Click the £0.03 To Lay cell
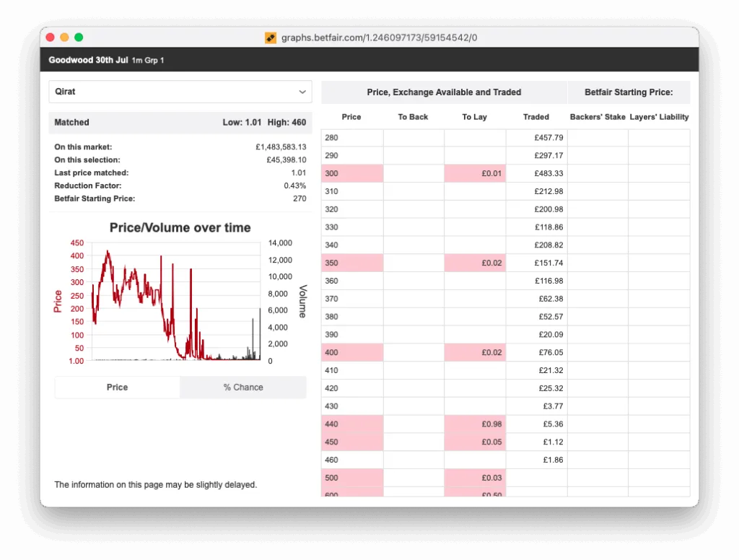739x560 pixels. 475,478
